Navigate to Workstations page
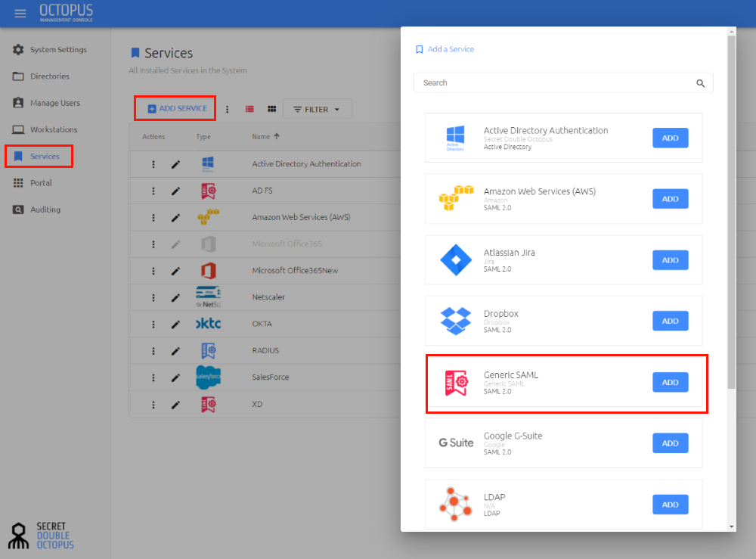 pyautogui.click(x=45, y=129)
